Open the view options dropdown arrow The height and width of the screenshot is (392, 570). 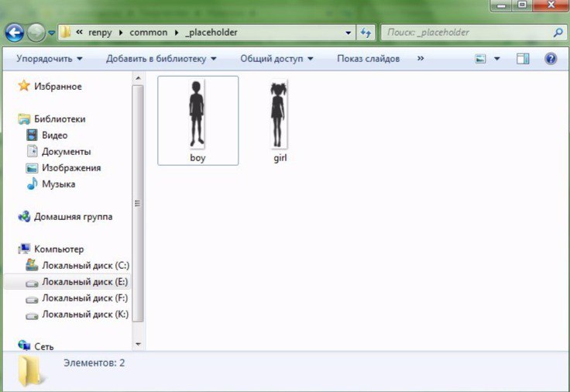click(496, 59)
